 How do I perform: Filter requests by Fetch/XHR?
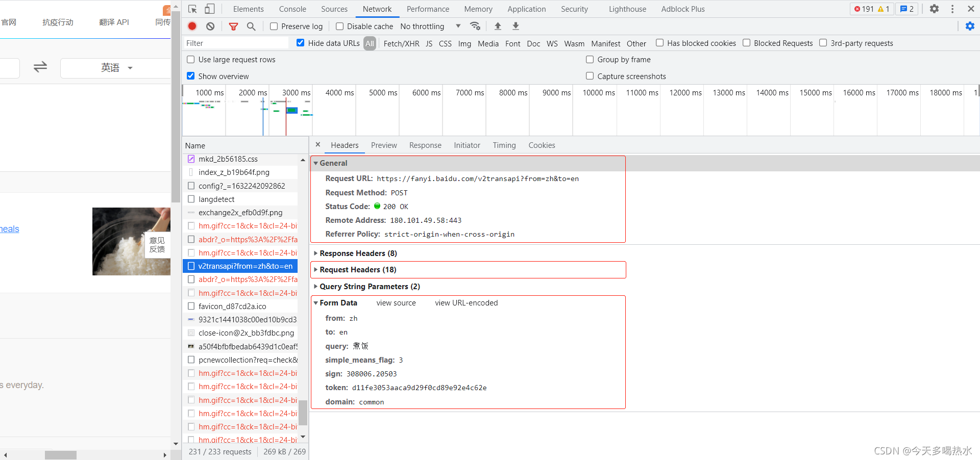(401, 44)
